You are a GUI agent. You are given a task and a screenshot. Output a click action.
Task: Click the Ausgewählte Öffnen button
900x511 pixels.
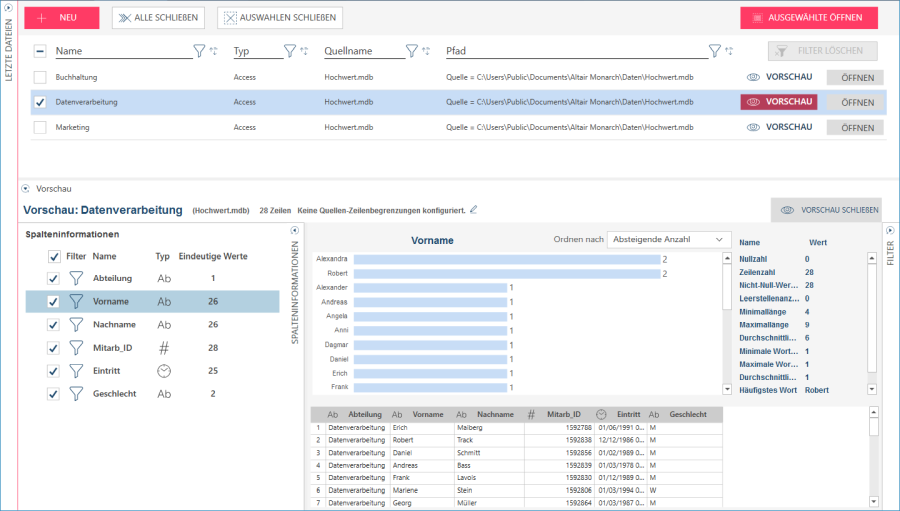click(x=809, y=18)
